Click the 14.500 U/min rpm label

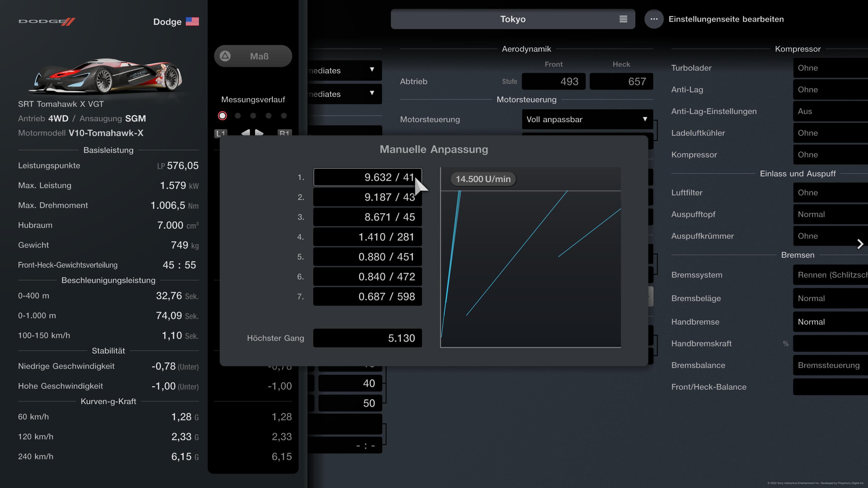pos(483,179)
